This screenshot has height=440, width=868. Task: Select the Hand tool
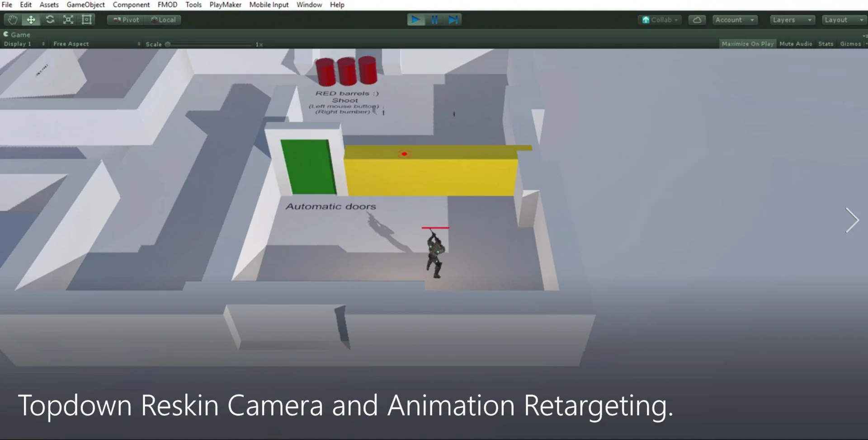tap(12, 20)
